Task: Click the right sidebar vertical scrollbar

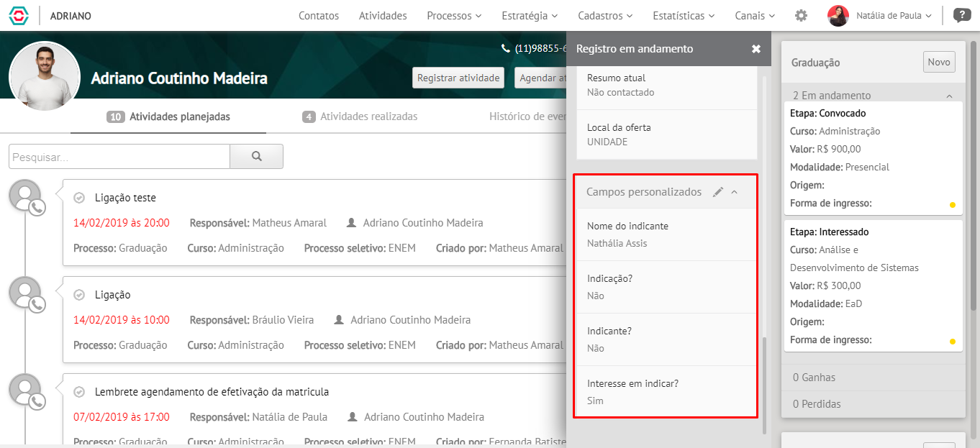Action: click(x=974, y=176)
